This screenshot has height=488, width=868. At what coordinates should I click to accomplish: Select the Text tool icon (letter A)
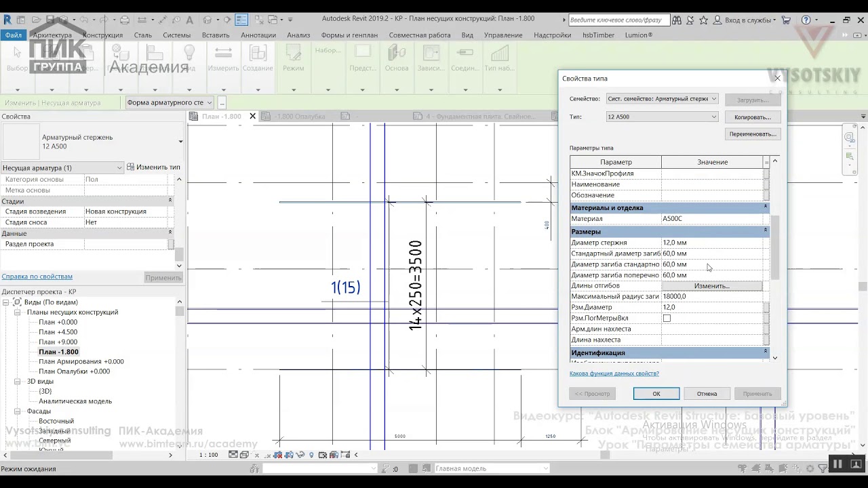coord(189,20)
